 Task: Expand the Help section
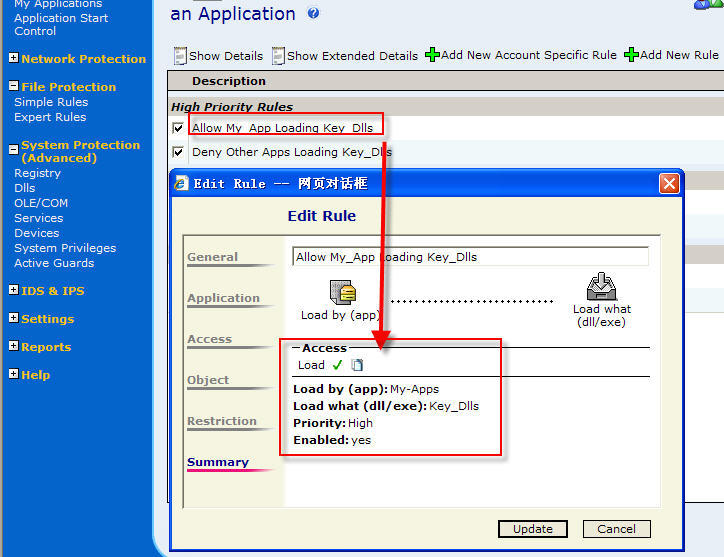[14, 374]
